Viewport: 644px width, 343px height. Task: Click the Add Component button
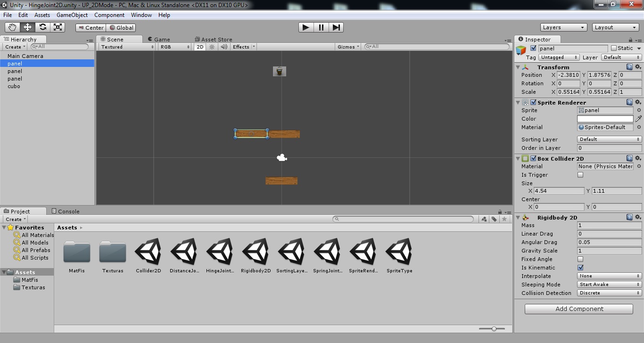click(x=579, y=309)
